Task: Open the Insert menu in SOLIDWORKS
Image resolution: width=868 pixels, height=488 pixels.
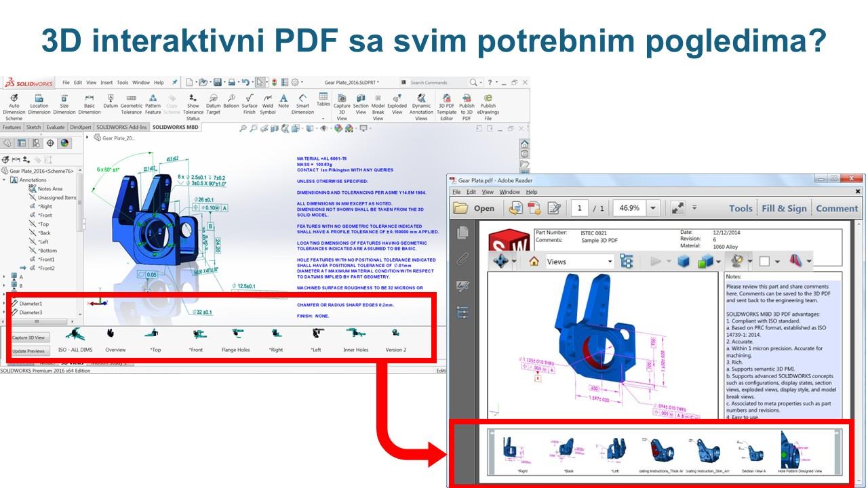Action: point(106,83)
